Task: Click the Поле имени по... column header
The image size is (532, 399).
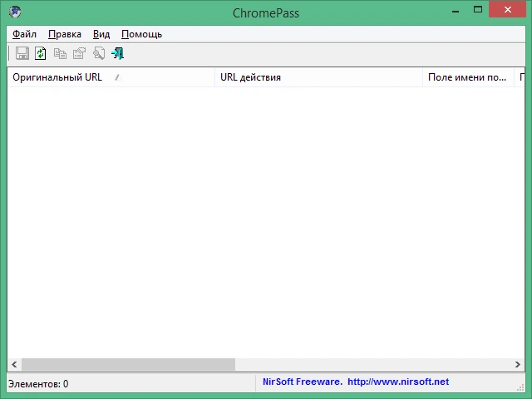Action: tap(468, 77)
